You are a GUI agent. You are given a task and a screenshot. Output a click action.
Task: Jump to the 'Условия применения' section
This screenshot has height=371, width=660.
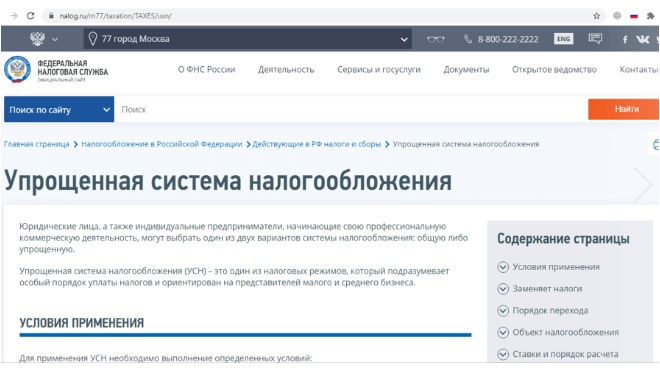556,267
